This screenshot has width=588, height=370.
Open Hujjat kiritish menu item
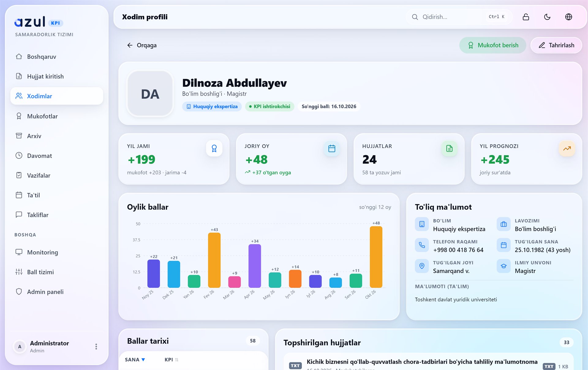click(x=57, y=76)
